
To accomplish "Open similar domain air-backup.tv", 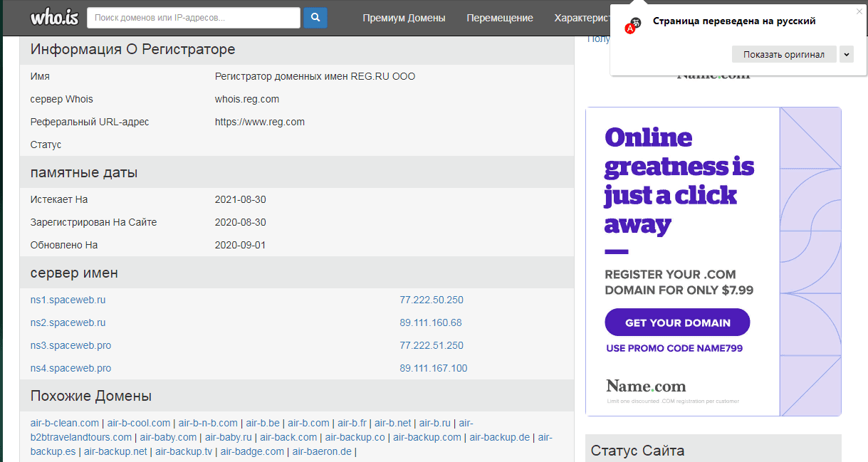I will (x=184, y=451).
